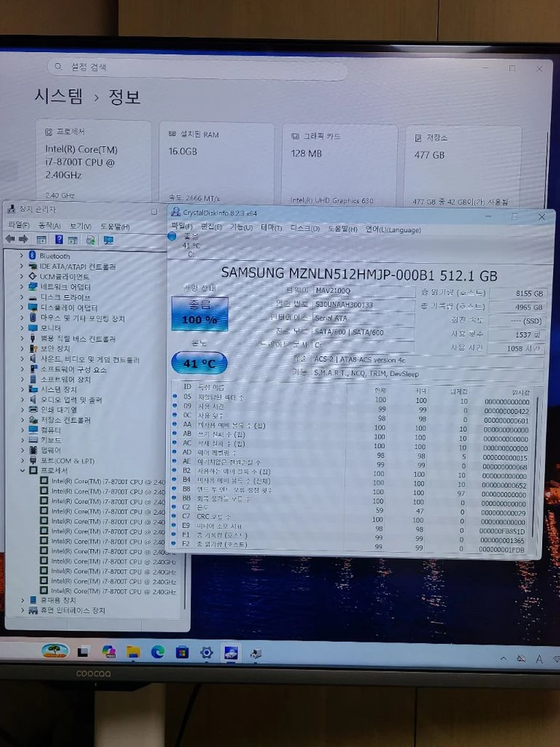Open File Explorer from the taskbar
The image size is (560, 747).
[x=134, y=651]
